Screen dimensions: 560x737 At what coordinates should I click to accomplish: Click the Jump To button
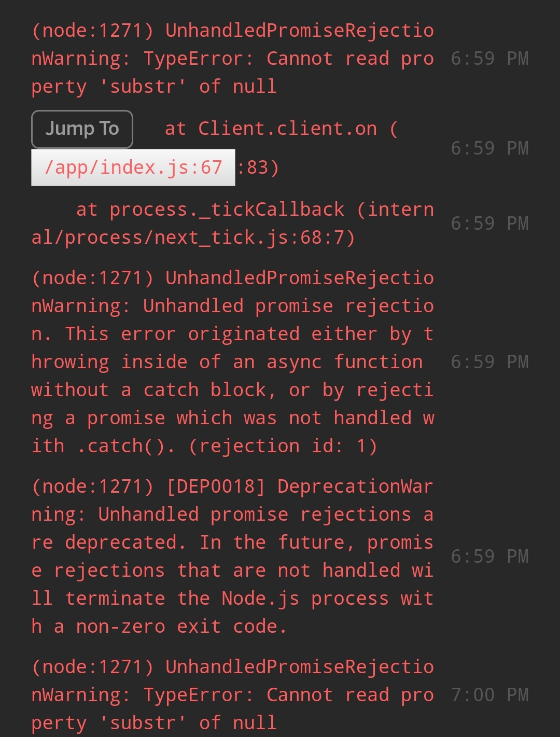tap(82, 128)
